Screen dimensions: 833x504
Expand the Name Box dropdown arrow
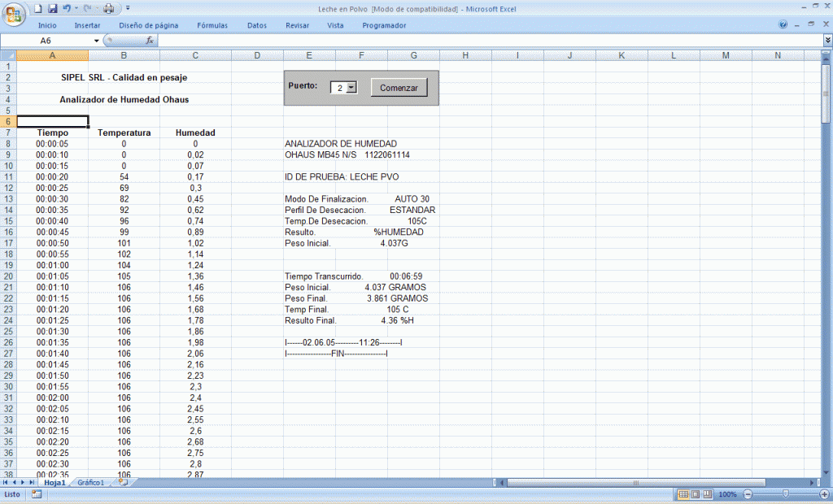pyautogui.click(x=96, y=40)
